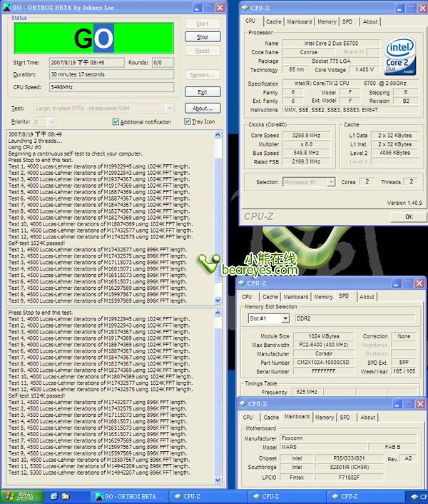Click up arrow of lower log scrollbar
This screenshot has width=428, height=504.
(x=218, y=313)
